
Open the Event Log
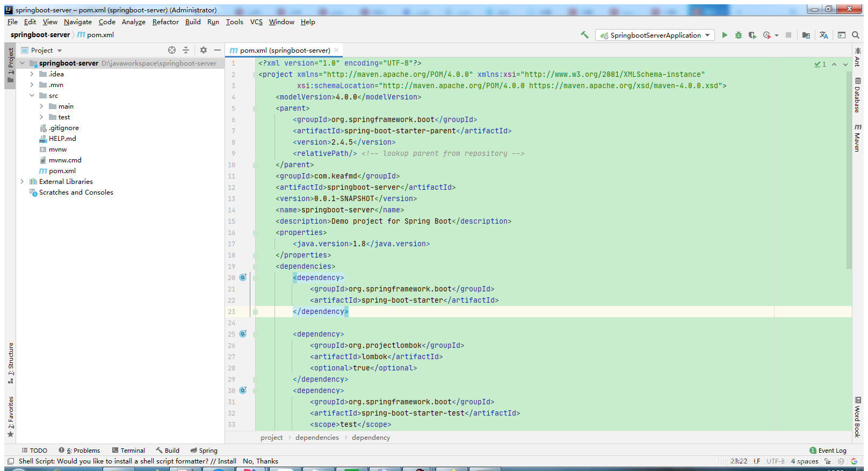click(828, 451)
